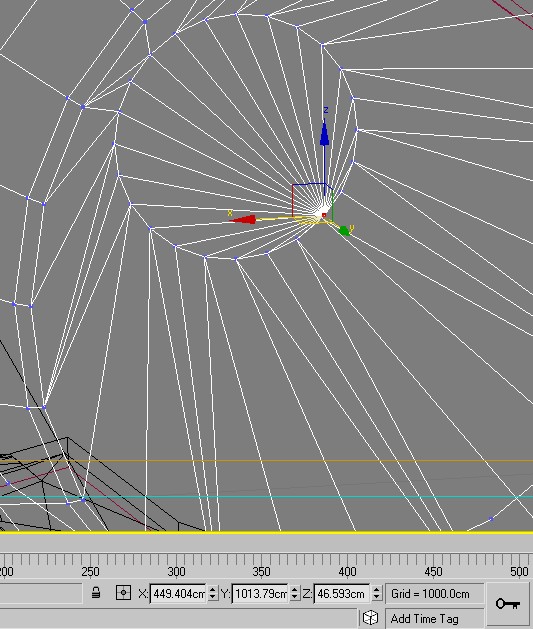Screen dimensions: 533x629
Task: Click the red X axis gizmo arrow
Action: click(244, 219)
